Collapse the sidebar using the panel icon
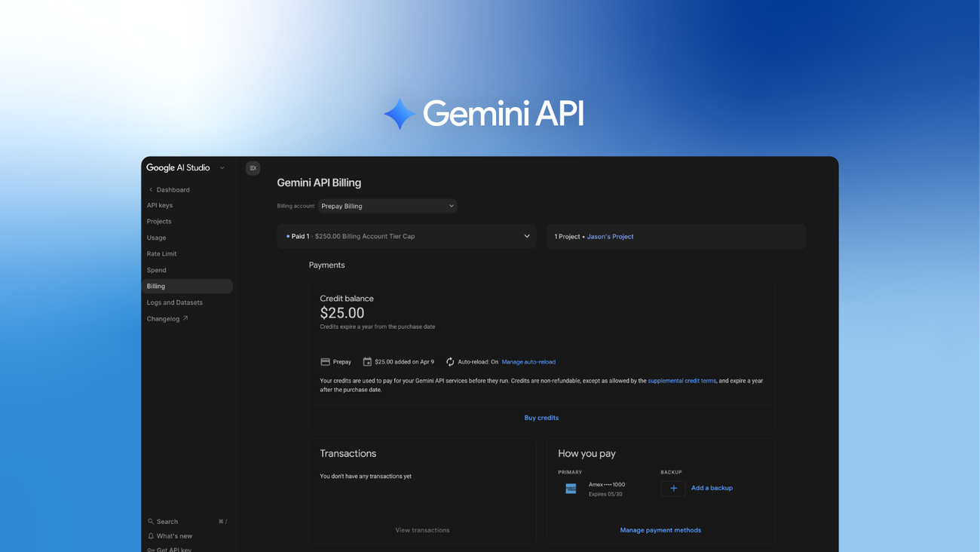 (253, 167)
